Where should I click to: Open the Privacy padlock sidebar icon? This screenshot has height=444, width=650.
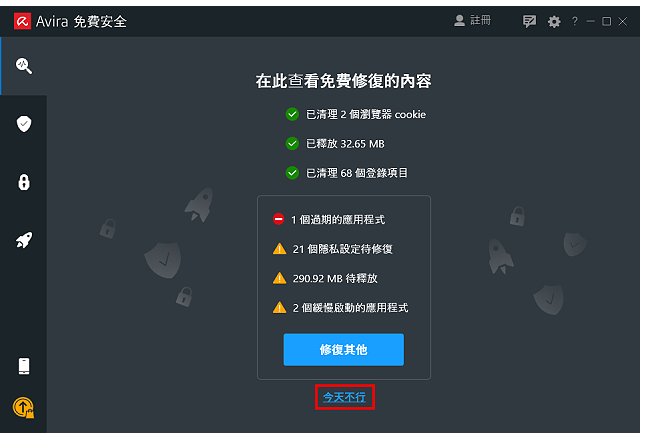tap(24, 182)
